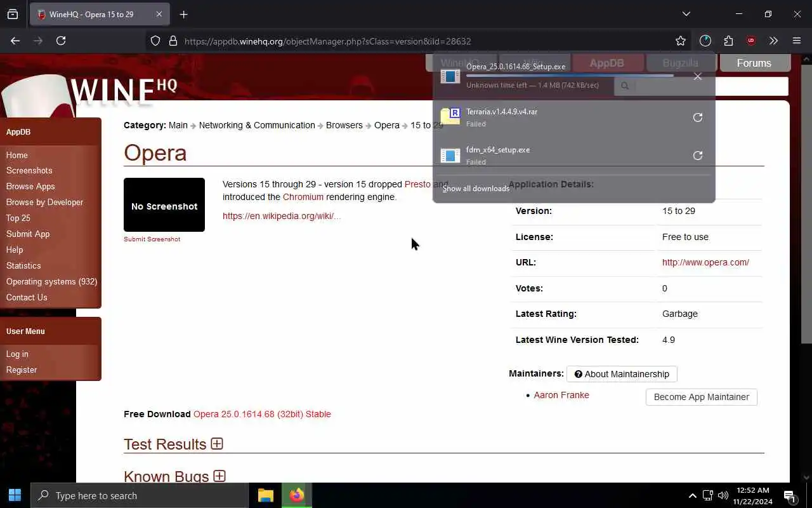Follow the Chromium link
Image resolution: width=812 pixels, height=508 pixels.
pos(303,197)
